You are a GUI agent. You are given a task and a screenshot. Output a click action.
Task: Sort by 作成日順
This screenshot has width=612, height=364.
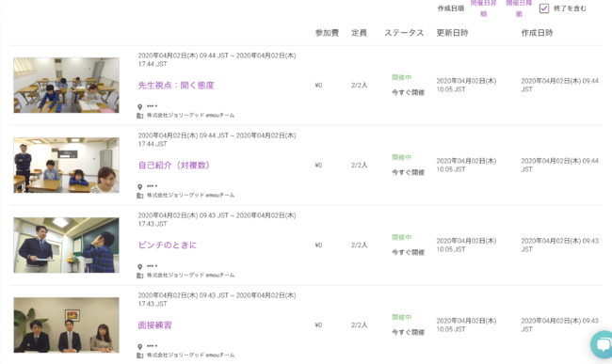450,8
